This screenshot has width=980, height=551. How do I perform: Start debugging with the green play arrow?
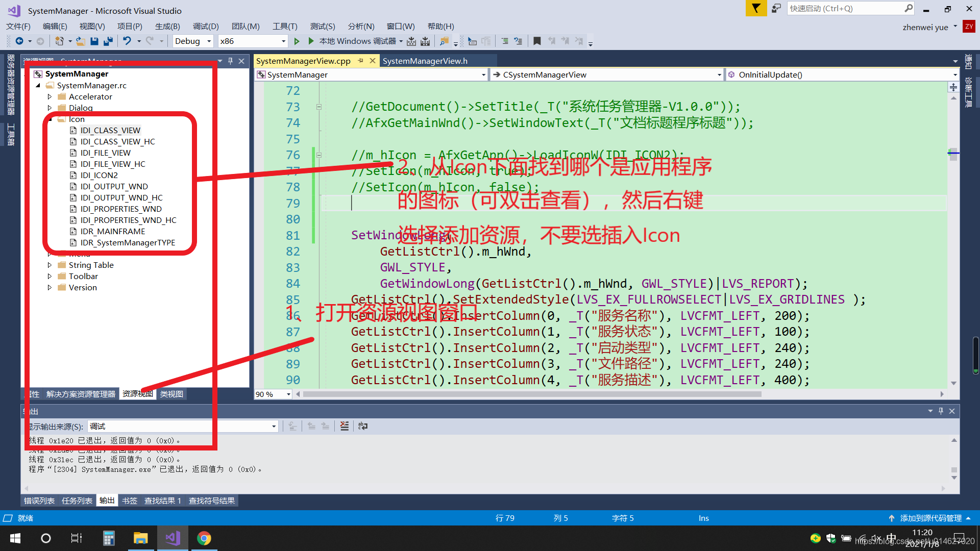click(x=311, y=41)
